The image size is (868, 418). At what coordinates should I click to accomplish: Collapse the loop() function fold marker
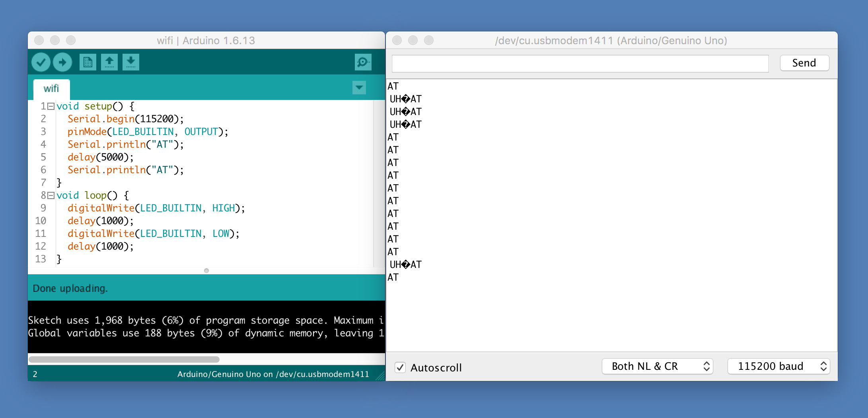pos(51,195)
